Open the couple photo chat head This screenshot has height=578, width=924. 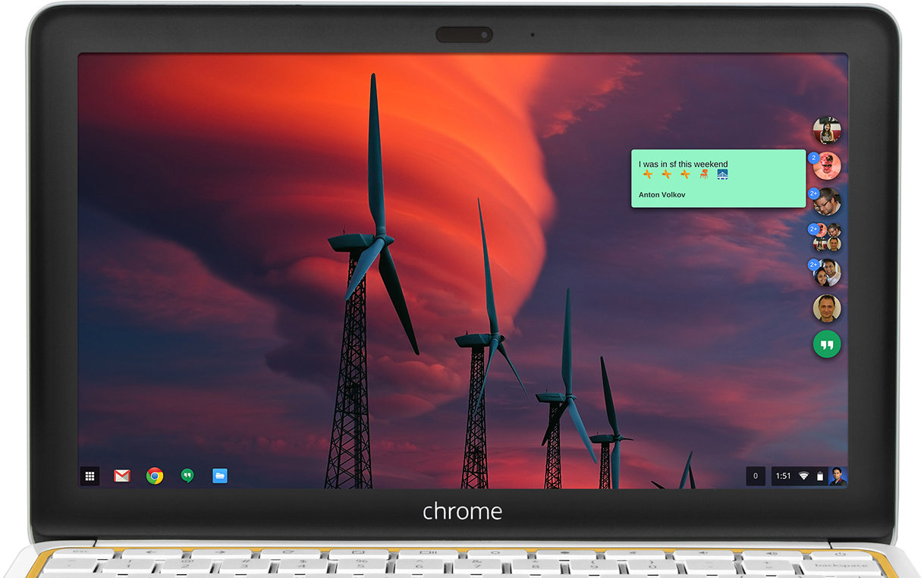(828, 273)
